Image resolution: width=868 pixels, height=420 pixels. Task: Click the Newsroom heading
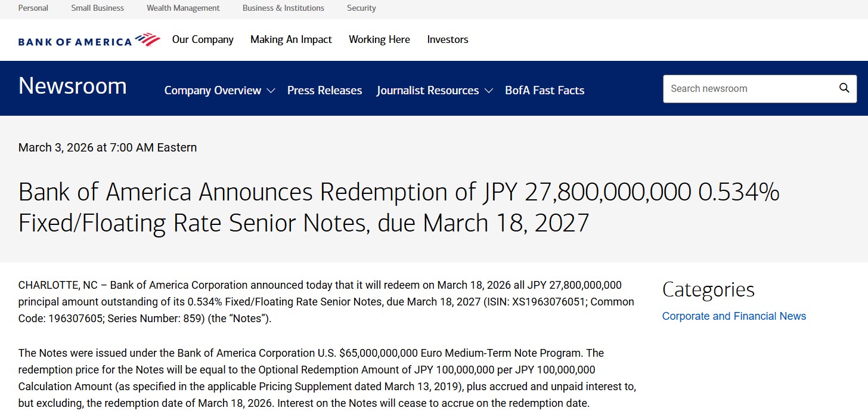point(72,86)
